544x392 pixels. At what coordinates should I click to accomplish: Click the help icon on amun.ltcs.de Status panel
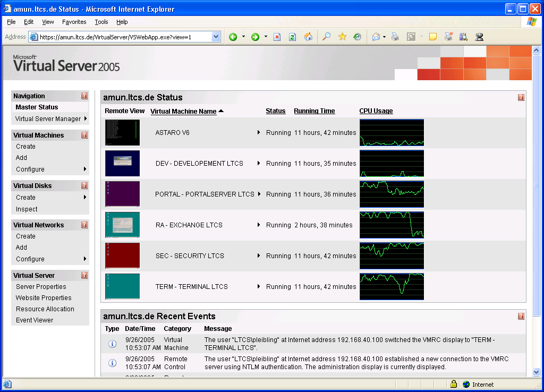coord(521,97)
